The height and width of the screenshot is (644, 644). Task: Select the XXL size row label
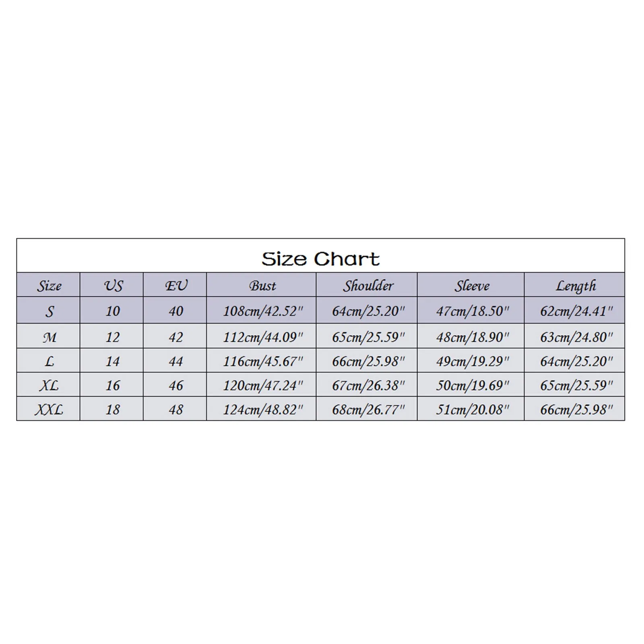[49, 410]
